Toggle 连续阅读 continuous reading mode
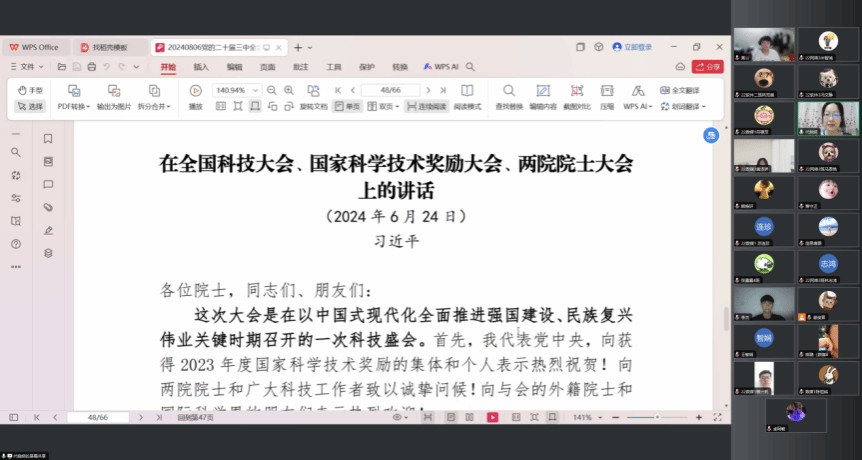 click(426, 106)
